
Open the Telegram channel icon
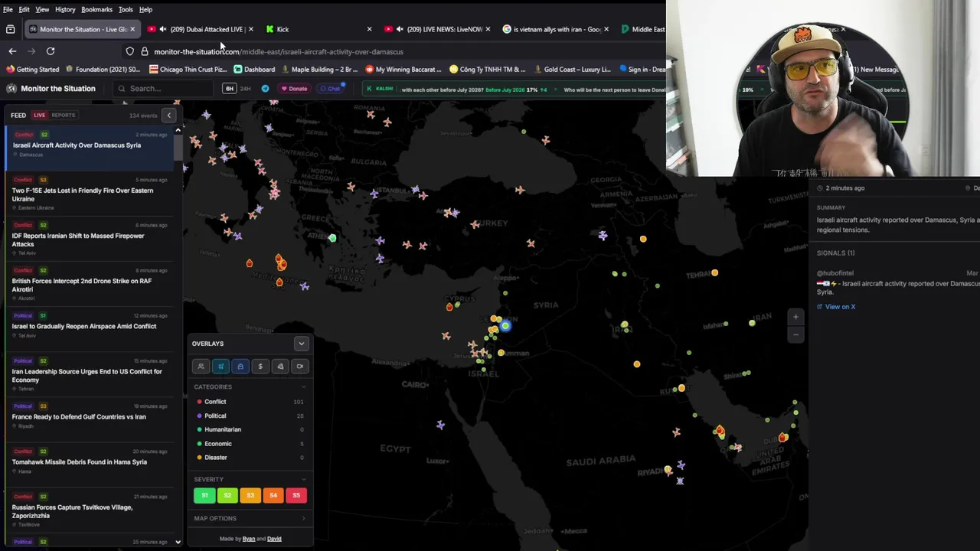click(x=265, y=89)
